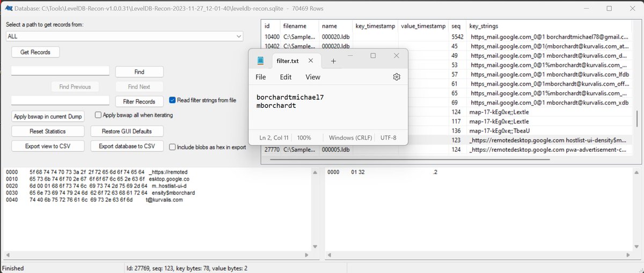The height and width of the screenshot is (273, 644).
Task: Click Restore GUI Defaults button
Action: pos(127,131)
